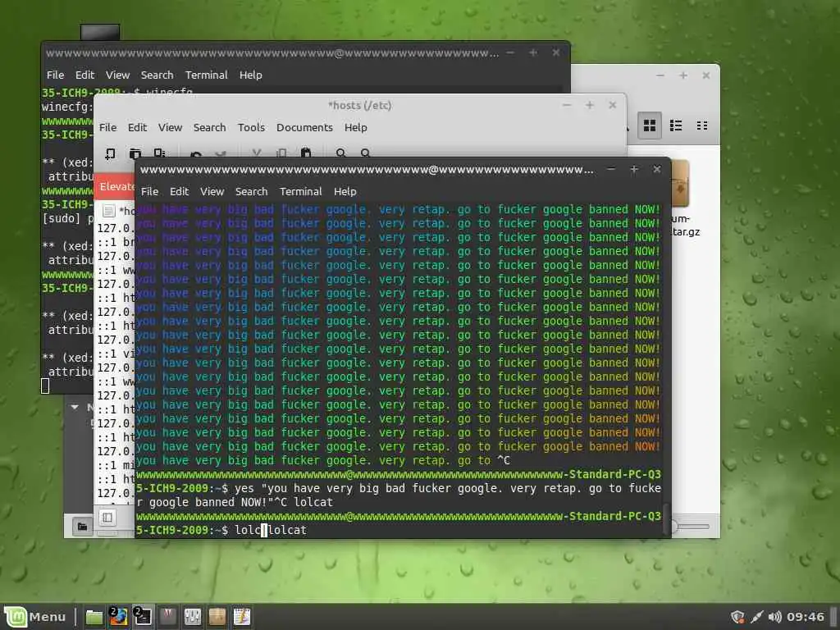The width and height of the screenshot is (840, 630).
Task: Close the file manager window
Action: pos(706,75)
